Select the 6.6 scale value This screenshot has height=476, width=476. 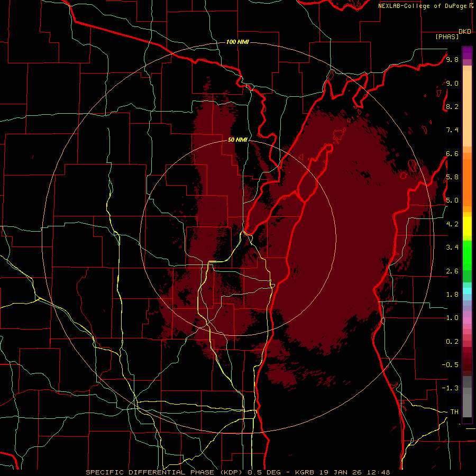pyautogui.click(x=452, y=153)
